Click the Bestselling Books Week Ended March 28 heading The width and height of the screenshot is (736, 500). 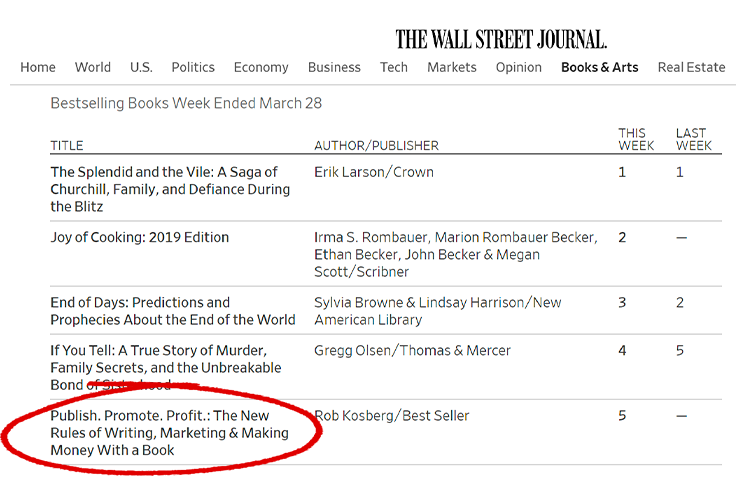tap(186, 103)
